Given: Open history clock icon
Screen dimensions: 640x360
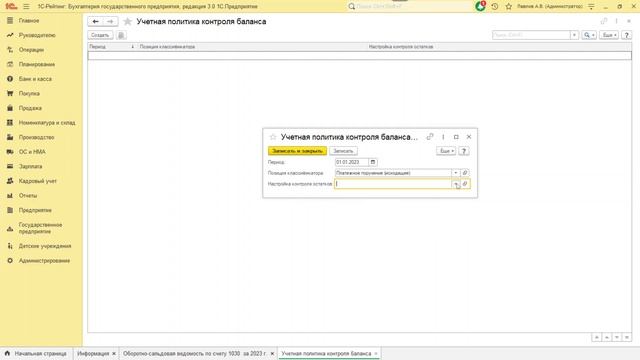Looking at the screenshot, I should click(x=495, y=7).
